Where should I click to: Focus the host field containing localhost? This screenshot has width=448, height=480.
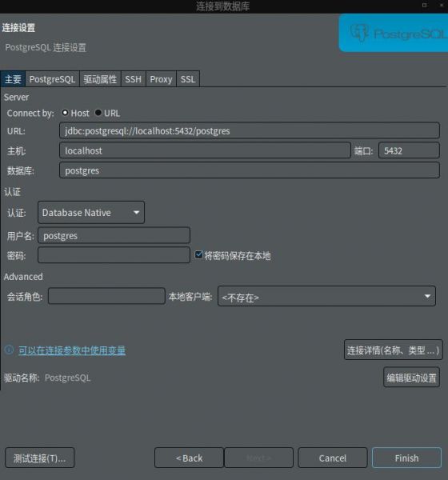tap(205, 150)
